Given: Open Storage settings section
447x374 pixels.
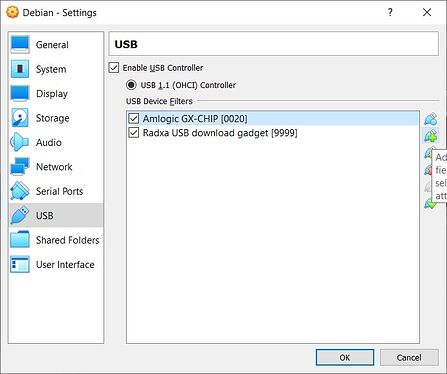Looking at the screenshot, I should tap(56, 118).
